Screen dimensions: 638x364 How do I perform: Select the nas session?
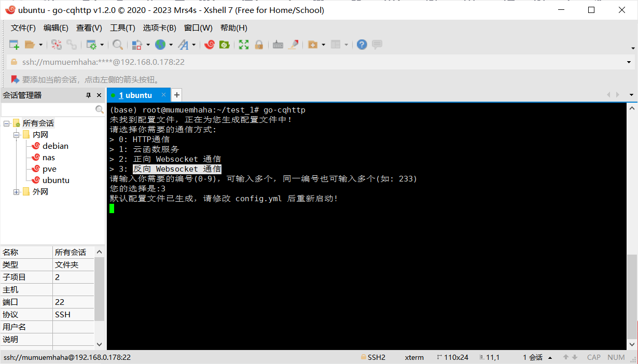point(49,158)
